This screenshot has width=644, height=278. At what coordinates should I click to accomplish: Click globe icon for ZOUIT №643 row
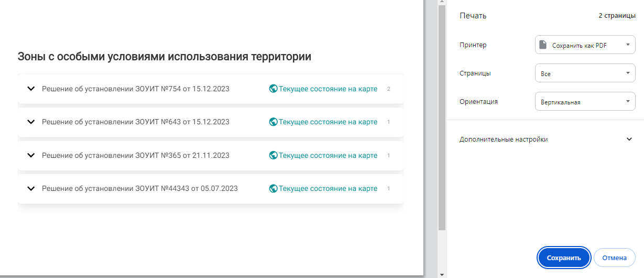(x=273, y=122)
